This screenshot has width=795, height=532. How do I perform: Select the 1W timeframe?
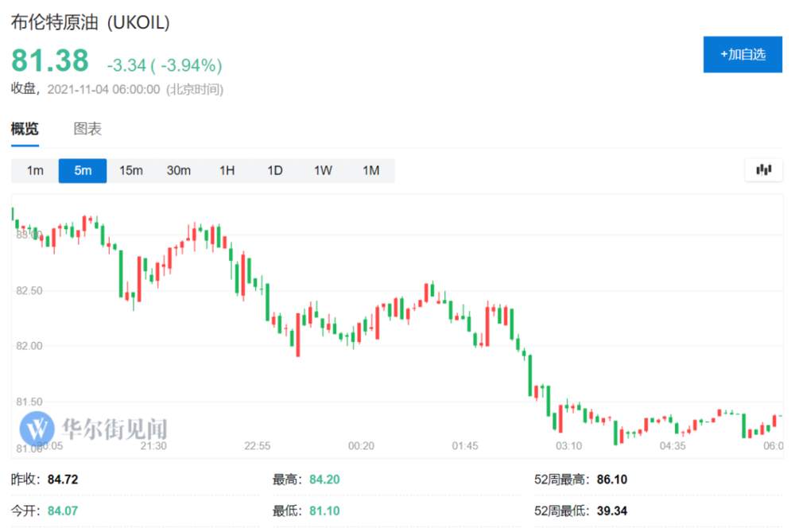(323, 170)
